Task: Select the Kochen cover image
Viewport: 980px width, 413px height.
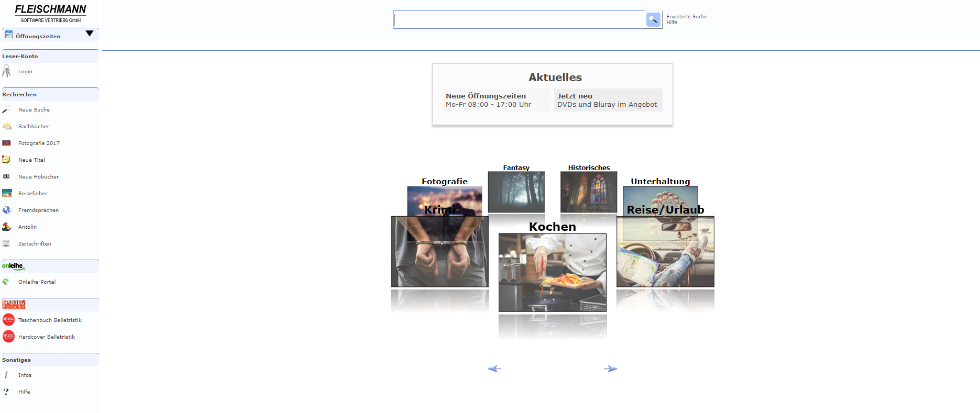Action: point(553,272)
